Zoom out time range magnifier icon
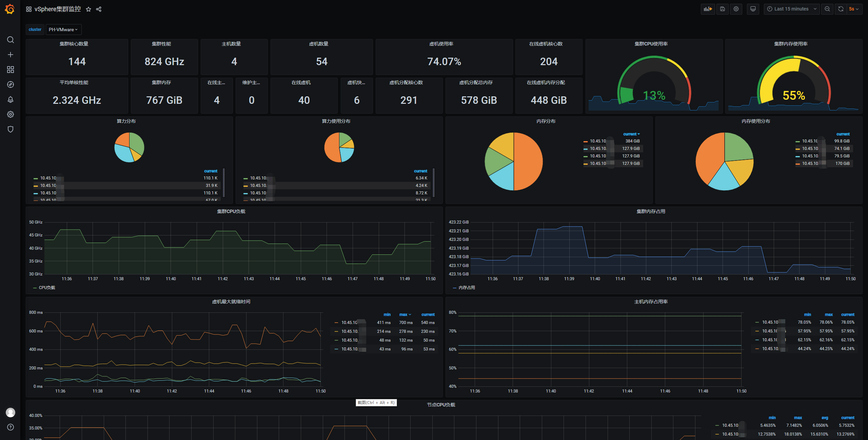This screenshot has height=440, width=868. point(827,9)
